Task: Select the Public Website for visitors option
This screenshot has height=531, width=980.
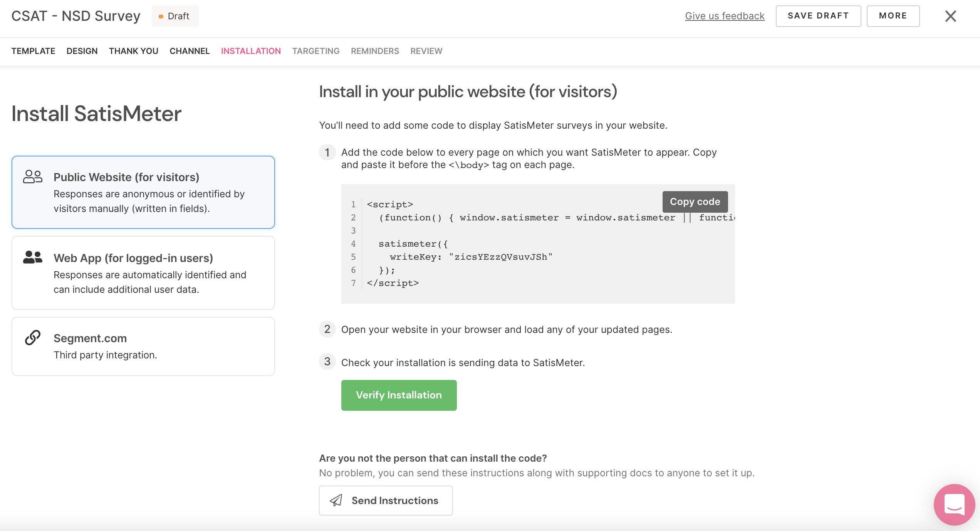Action: 144,192
